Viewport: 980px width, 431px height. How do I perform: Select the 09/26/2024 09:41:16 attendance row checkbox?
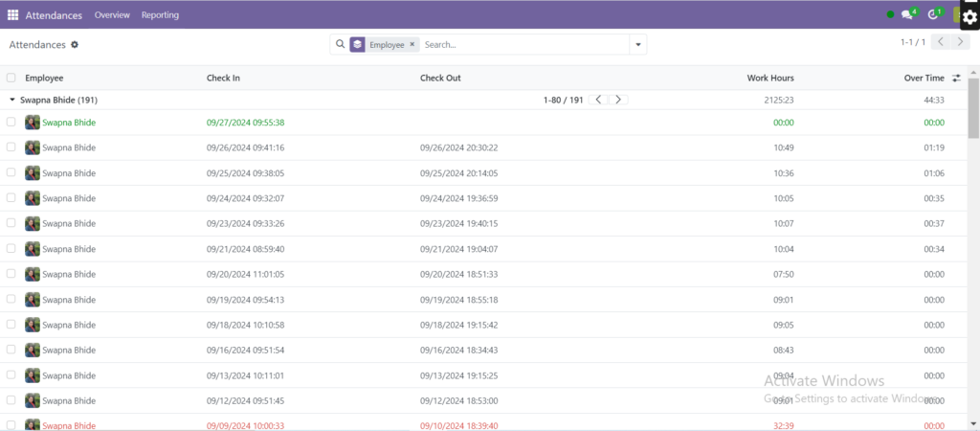click(x=11, y=147)
